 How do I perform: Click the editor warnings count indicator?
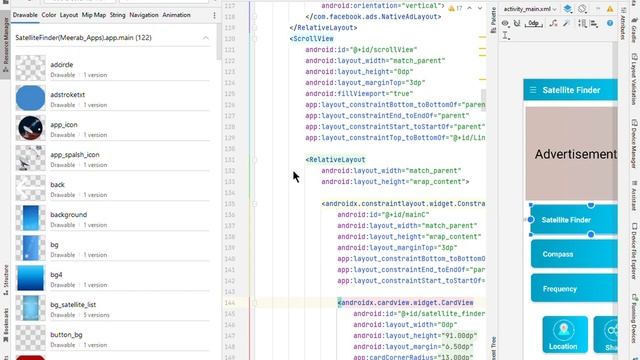(455, 8)
